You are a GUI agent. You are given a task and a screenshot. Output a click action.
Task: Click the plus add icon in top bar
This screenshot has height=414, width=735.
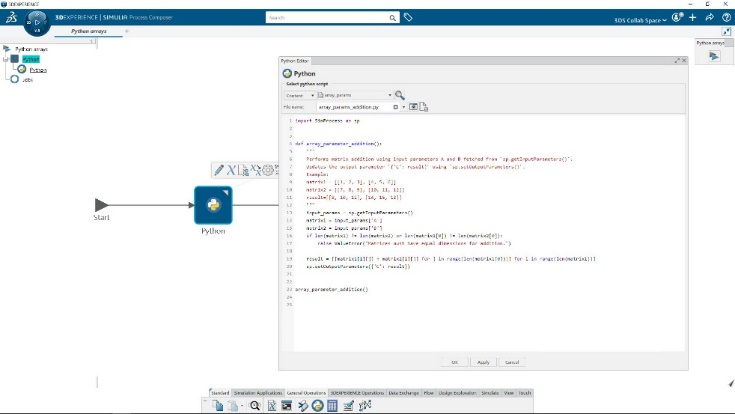point(693,18)
